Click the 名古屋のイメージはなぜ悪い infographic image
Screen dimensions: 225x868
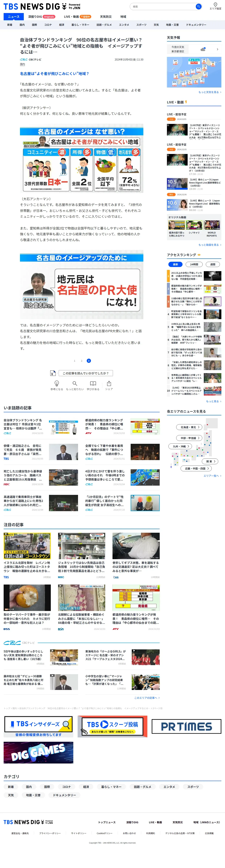[x=82, y=158]
